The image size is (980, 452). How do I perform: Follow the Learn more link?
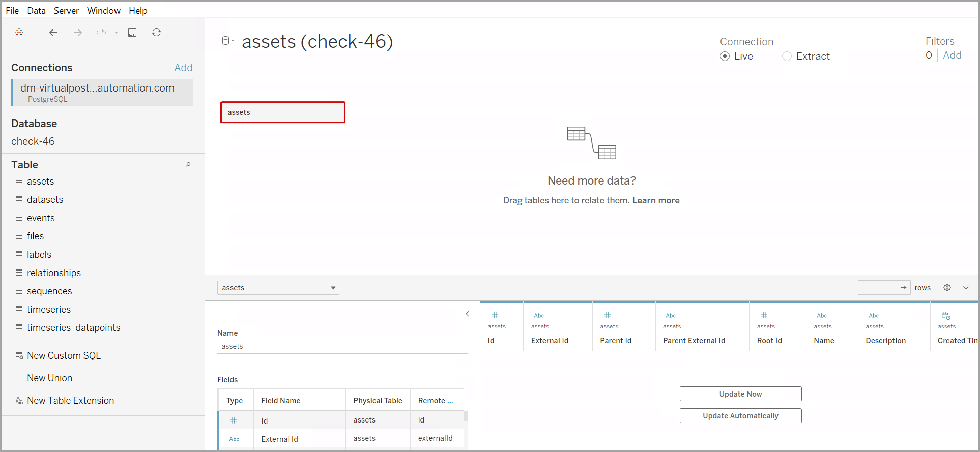656,200
